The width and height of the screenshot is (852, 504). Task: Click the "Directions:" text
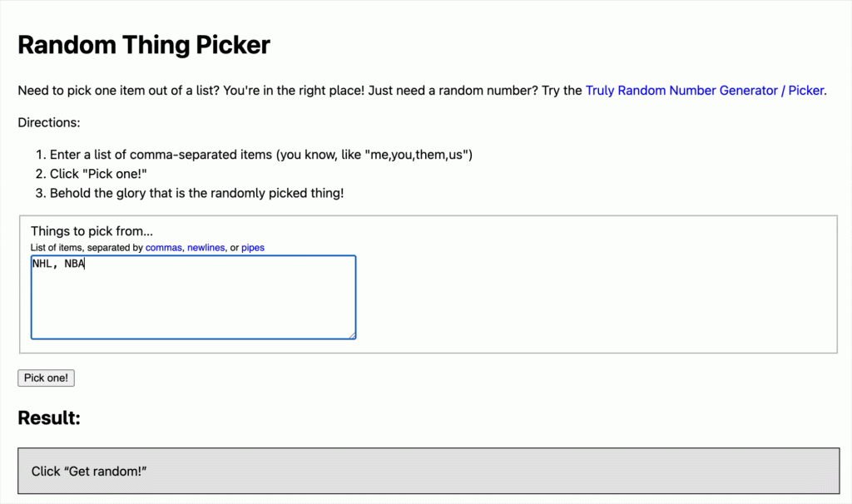pyautogui.click(x=49, y=122)
